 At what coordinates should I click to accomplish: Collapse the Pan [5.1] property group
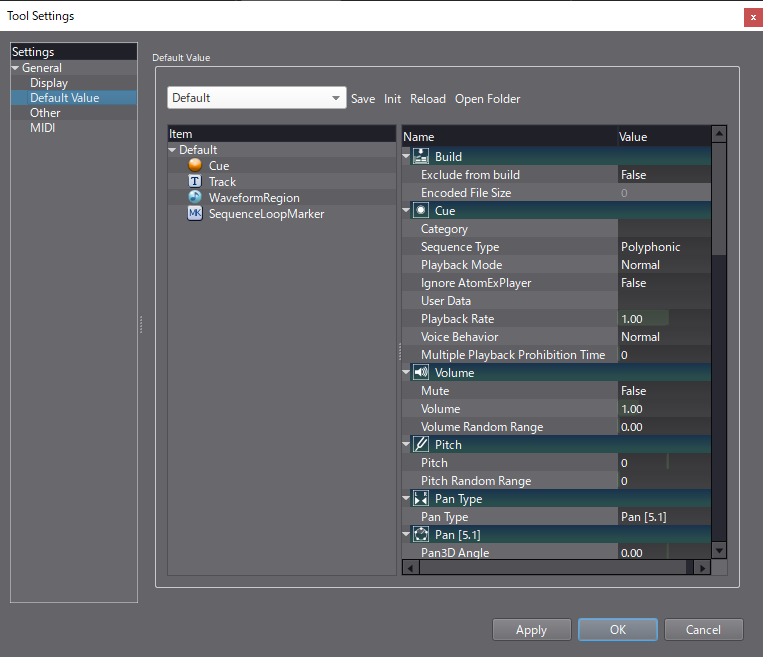pyautogui.click(x=406, y=534)
